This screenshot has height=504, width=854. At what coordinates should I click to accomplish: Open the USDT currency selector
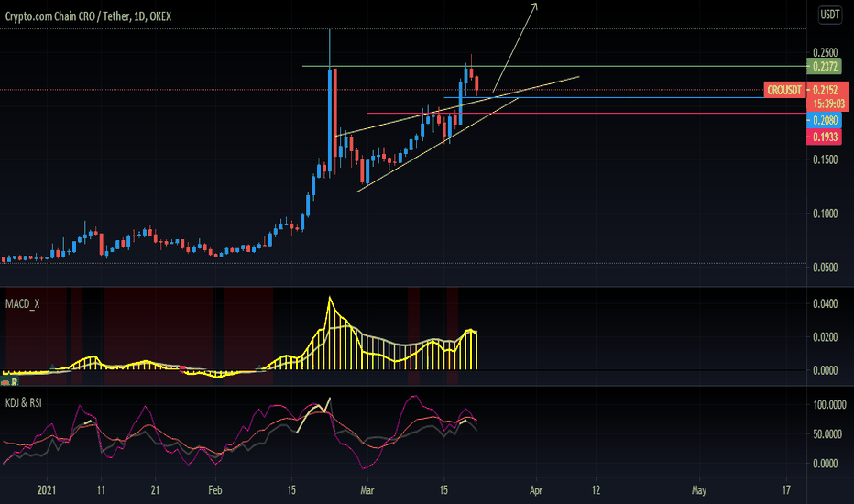(x=830, y=15)
